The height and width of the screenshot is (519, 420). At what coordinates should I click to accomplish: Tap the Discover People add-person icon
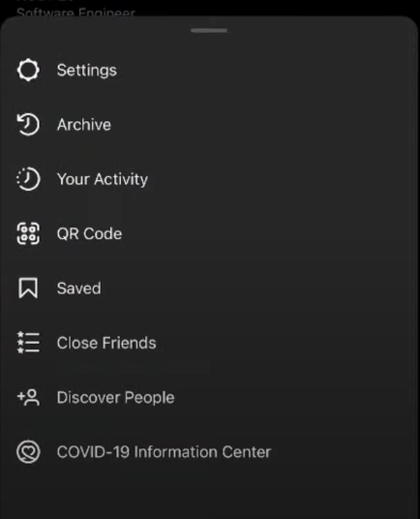coord(28,397)
